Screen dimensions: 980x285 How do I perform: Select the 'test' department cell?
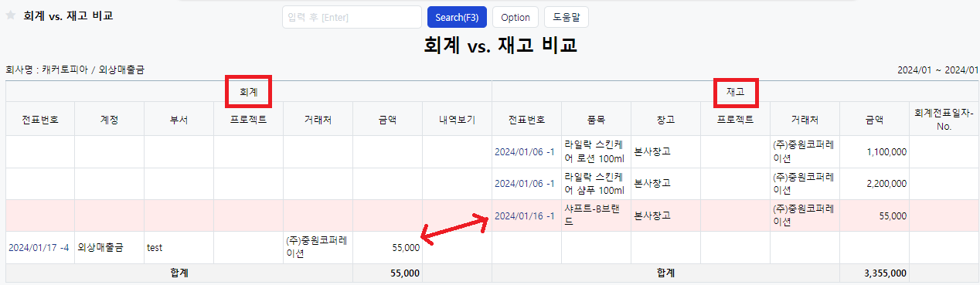(x=179, y=248)
